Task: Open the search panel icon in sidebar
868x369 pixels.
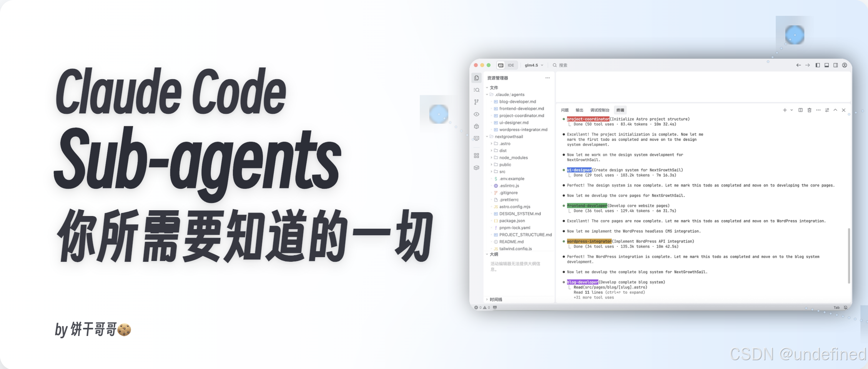Action: point(477,90)
